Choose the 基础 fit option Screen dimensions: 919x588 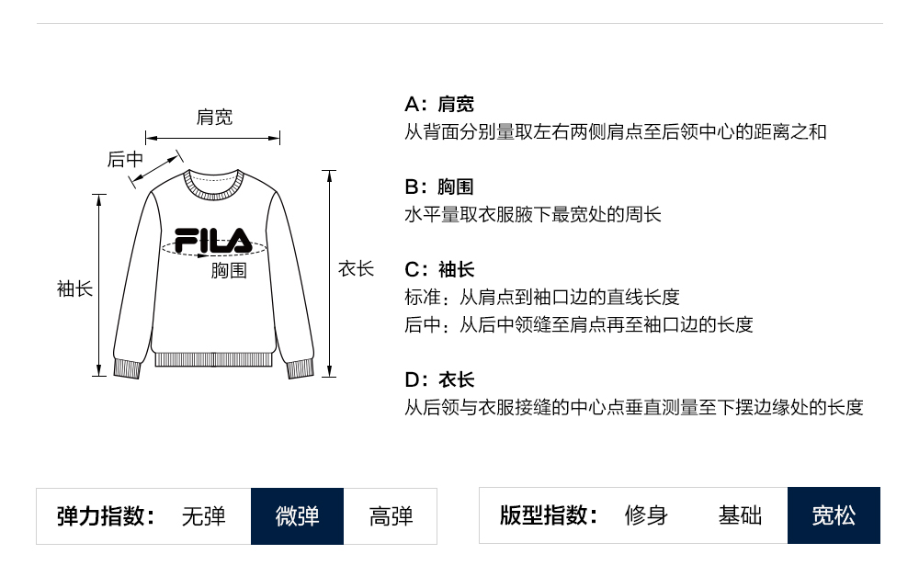click(x=740, y=515)
